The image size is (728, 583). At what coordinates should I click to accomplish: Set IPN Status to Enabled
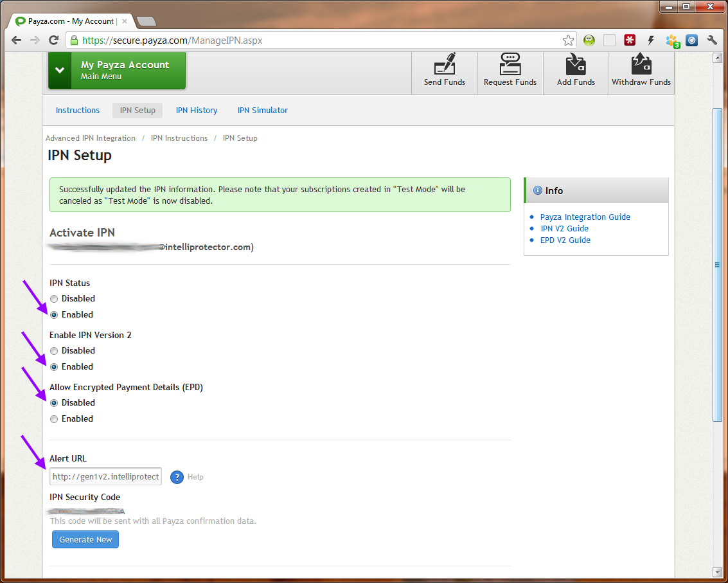coord(55,315)
